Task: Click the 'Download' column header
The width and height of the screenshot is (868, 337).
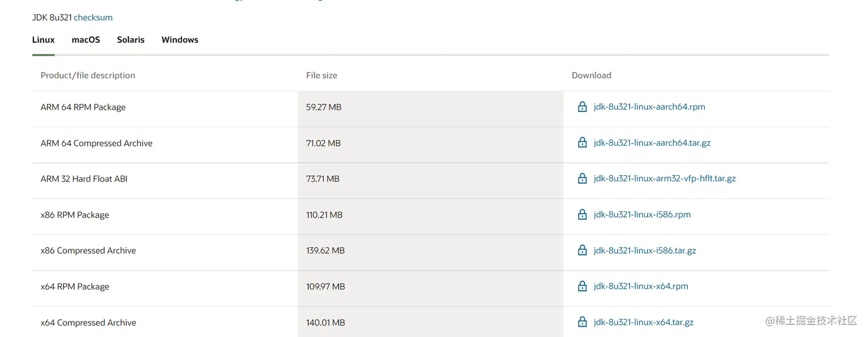Action: [591, 75]
